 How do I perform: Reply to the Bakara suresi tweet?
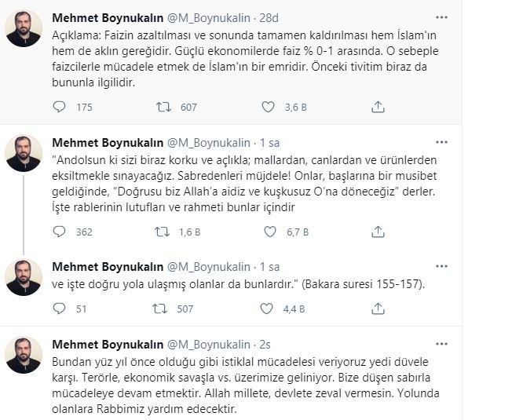(x=60, y=309)
